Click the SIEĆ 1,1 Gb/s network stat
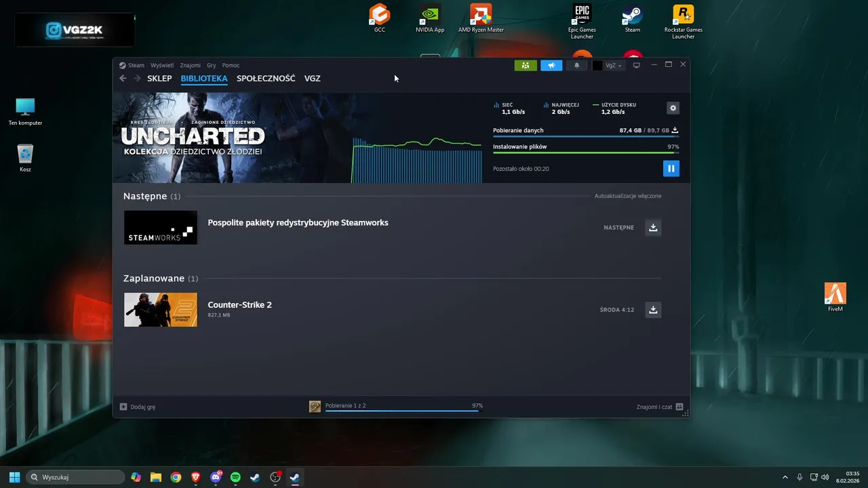Image resolution: width=868 pixels, height=488 pixels. click(510, 108)
